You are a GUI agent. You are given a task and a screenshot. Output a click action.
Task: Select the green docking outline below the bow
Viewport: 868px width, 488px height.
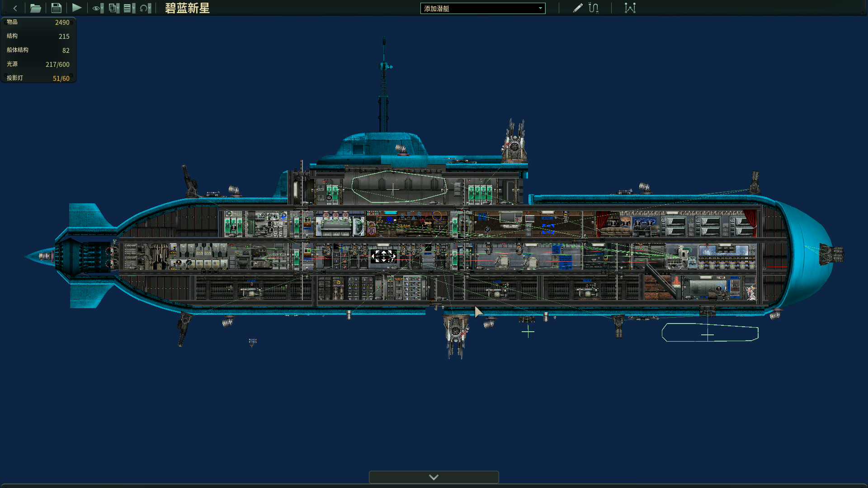pos(710,333)
